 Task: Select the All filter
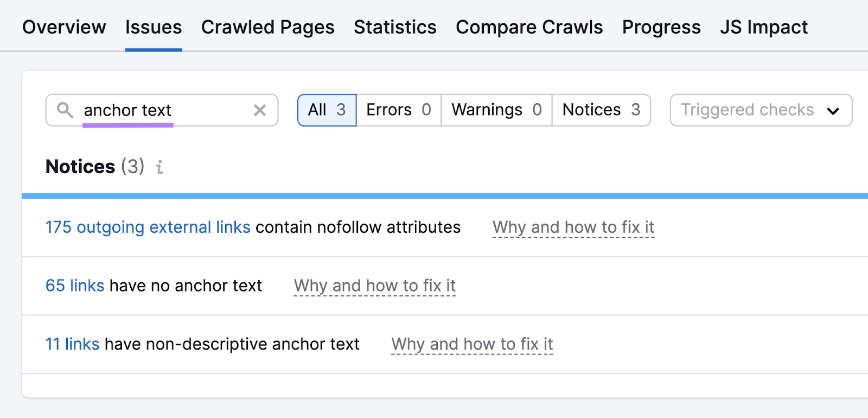(327, 110)
